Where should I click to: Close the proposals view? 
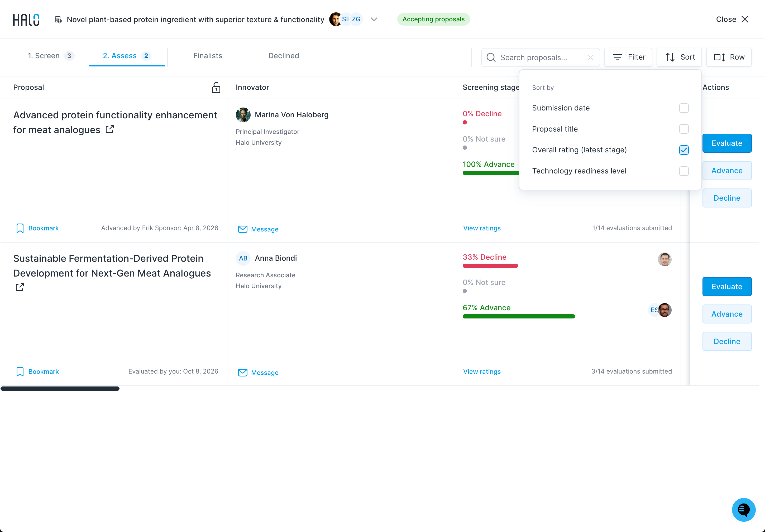732,19
